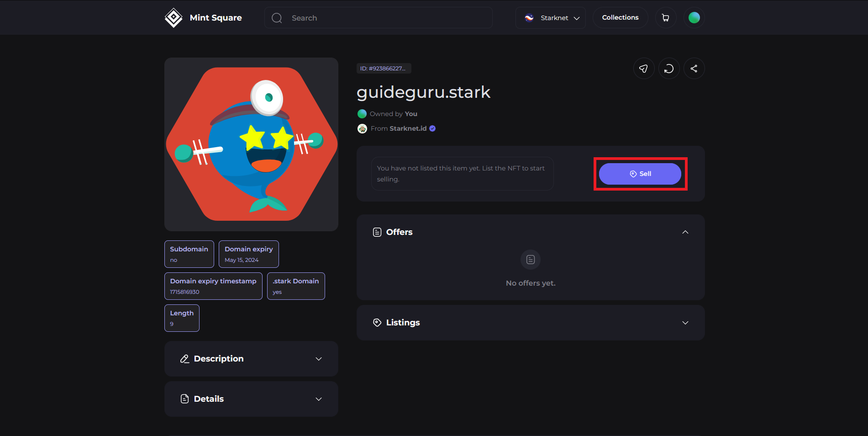Expand the Description panel
Image resolution: width=868 pixels, height=436 pixels.
click(318, 359)
